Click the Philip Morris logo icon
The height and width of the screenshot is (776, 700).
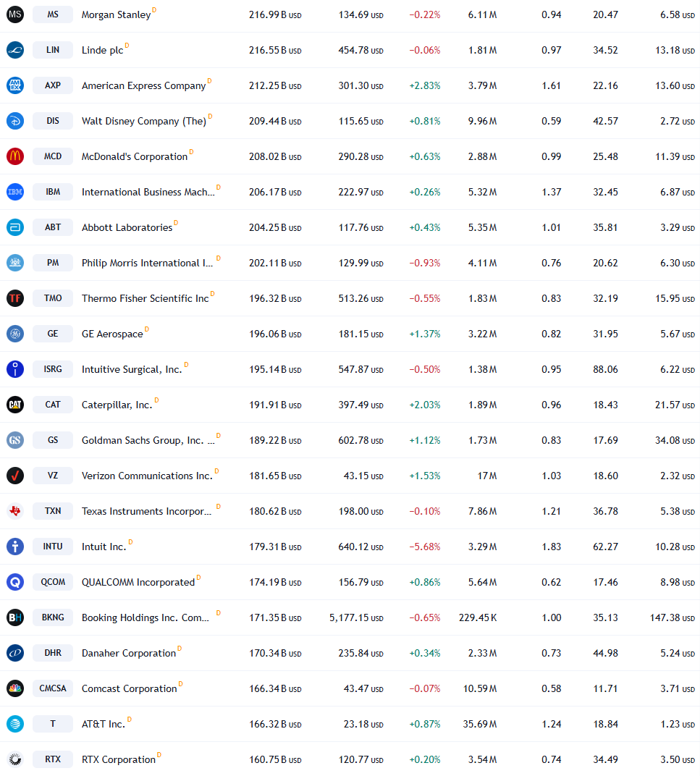click(x=15, y=263)
